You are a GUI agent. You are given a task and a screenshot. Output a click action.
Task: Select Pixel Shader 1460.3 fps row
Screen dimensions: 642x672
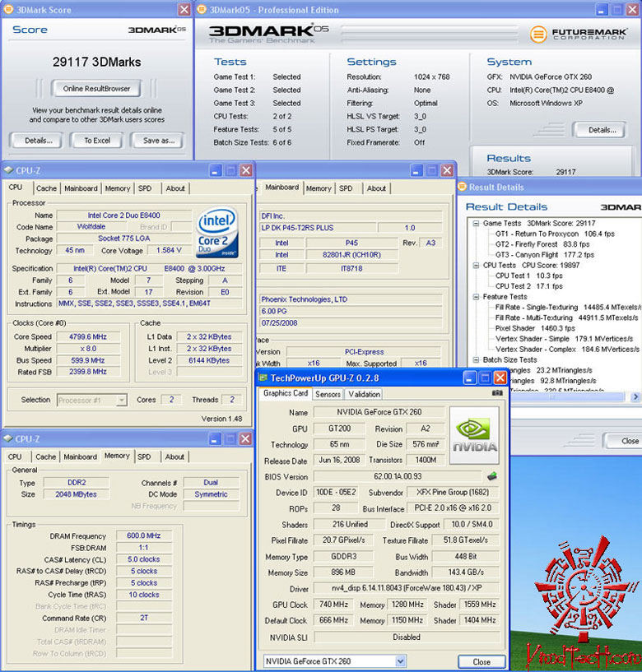pyautogui.click(x=535, y=328)
